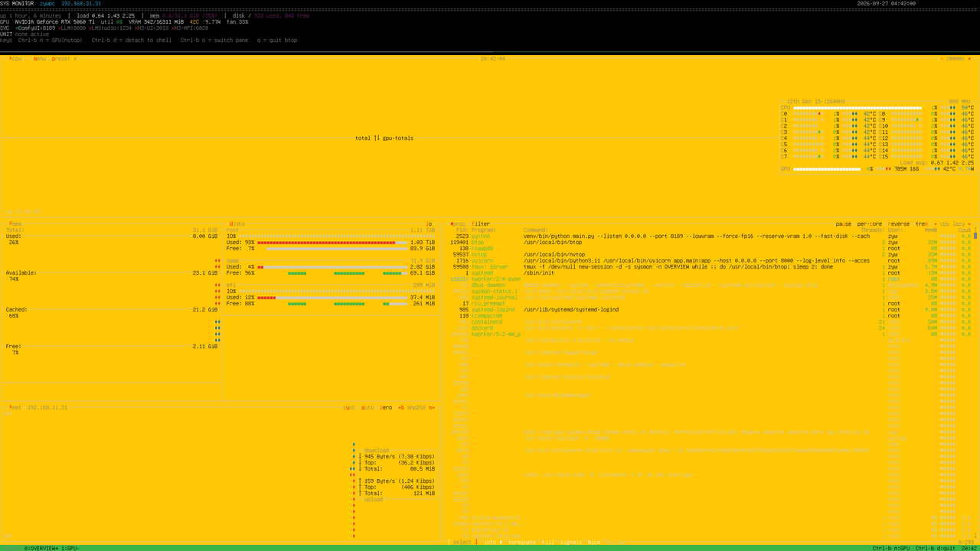Switch process sorting with the right arrow
Screen dimensions: 980x551
(x=969, y=224)
